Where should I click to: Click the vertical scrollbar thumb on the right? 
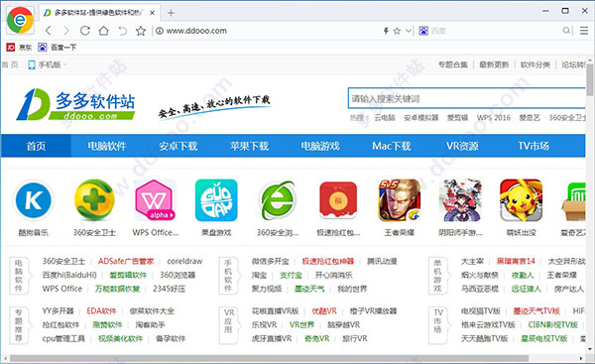589,79
